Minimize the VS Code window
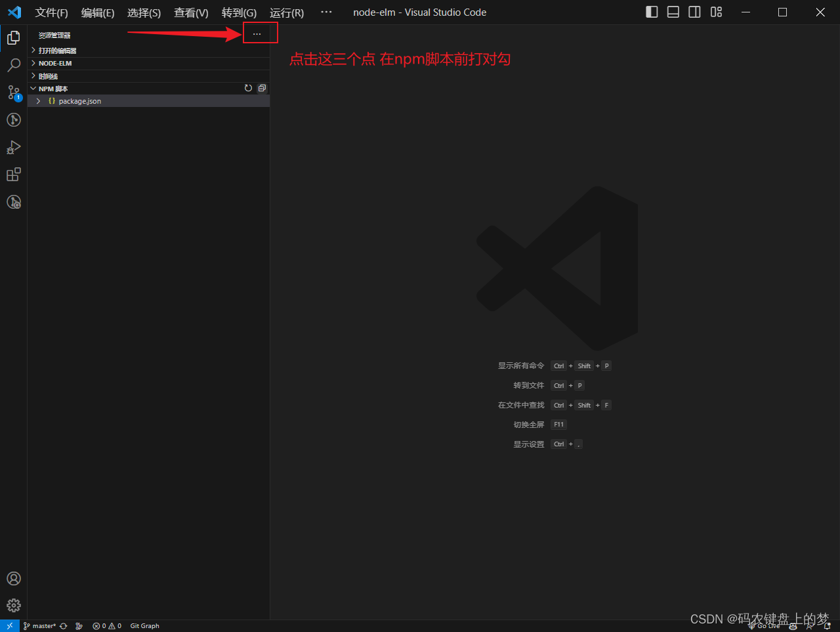Viewport: 840px width, 632px height. point(745,12)
